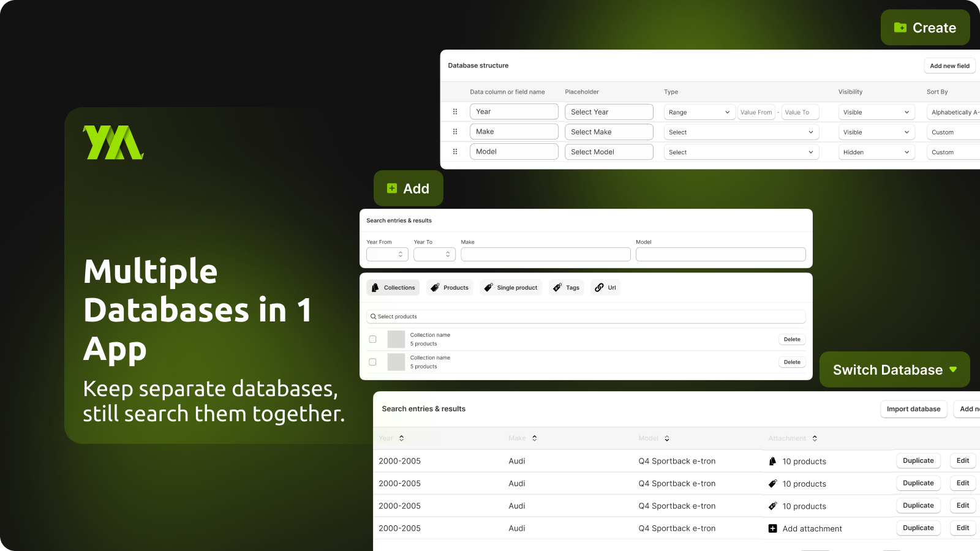Open the Range type dropdown for Year

[x=699, y=112]
